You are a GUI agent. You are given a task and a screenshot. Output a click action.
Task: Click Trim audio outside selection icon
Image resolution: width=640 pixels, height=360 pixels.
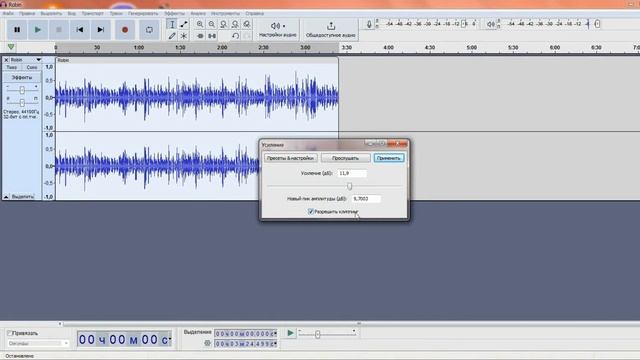[200, 36]
